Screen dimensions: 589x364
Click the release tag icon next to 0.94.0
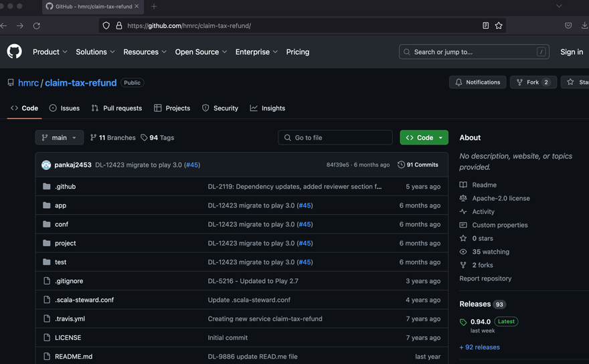463,322
